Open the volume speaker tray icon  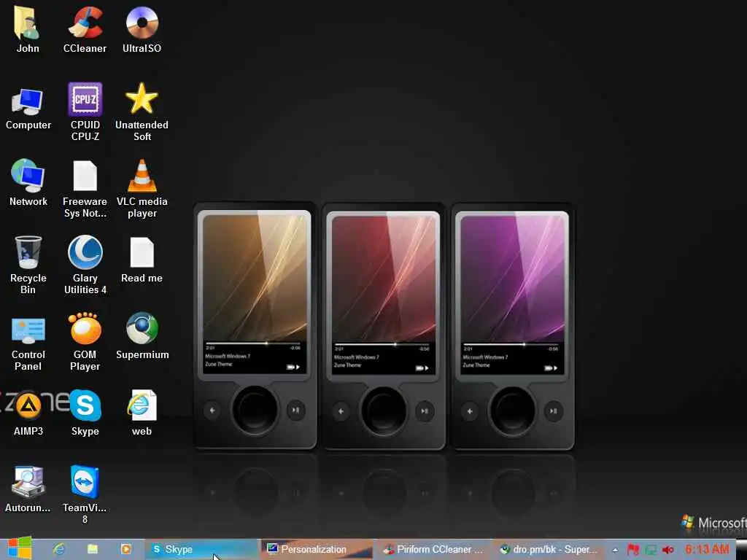668,550
